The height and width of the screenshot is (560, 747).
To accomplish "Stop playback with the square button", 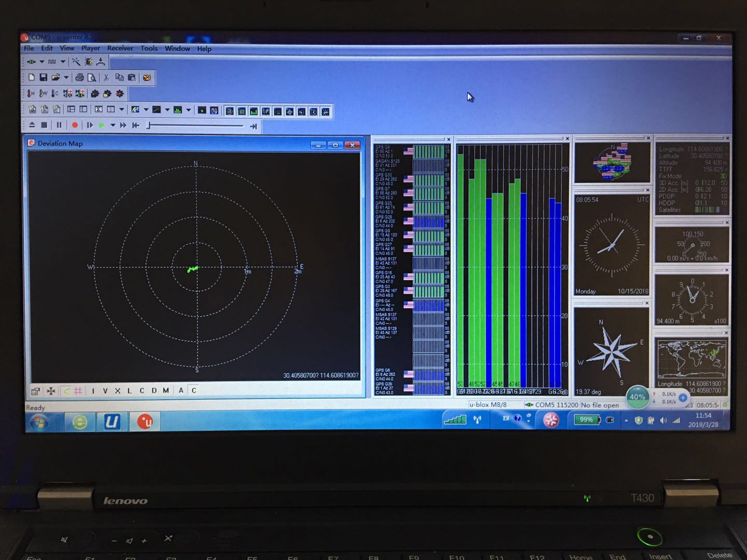I will [x=45, y=125].
